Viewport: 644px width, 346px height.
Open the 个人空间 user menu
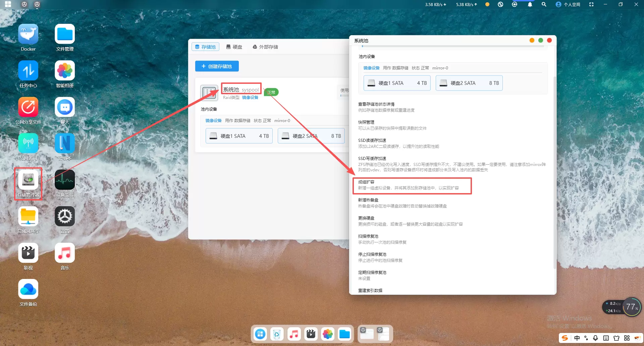(568, 4)
